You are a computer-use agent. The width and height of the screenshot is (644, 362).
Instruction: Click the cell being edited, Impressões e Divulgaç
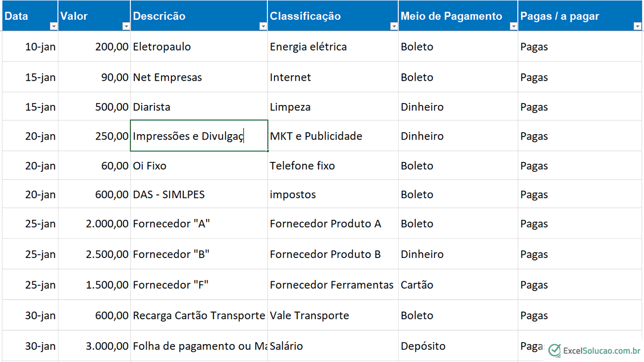click(x=199, y=136)
